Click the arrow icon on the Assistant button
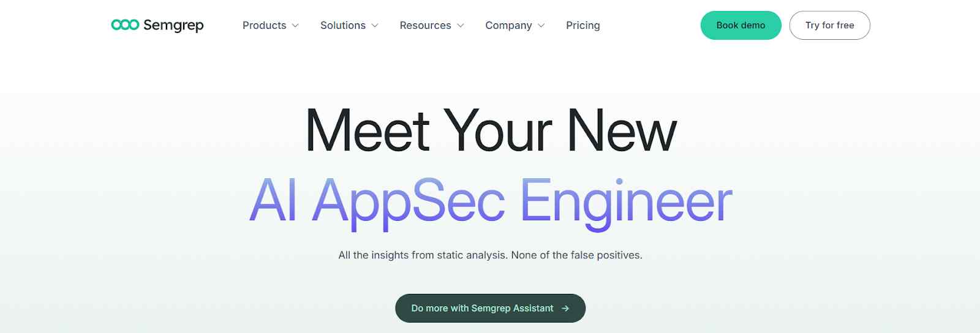Image resolution: width=980 pixels, height=333 pixels. click(x=565, y=309)
